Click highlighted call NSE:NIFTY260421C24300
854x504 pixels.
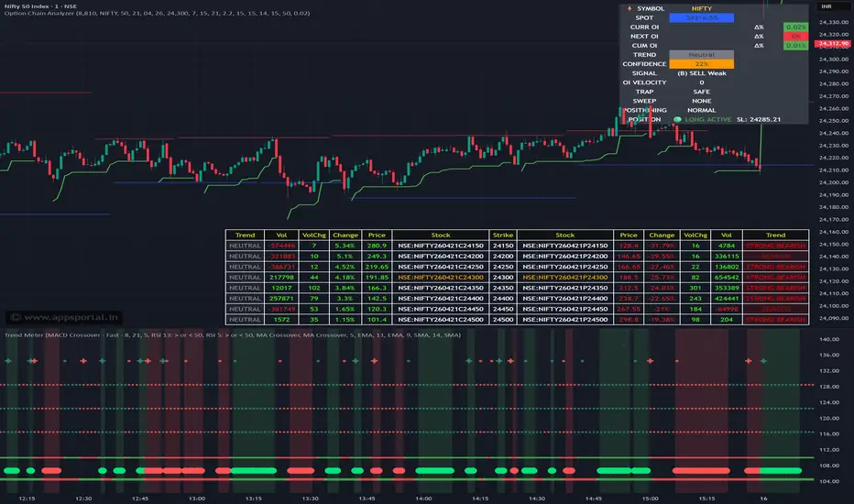click(x=441, y=278)
